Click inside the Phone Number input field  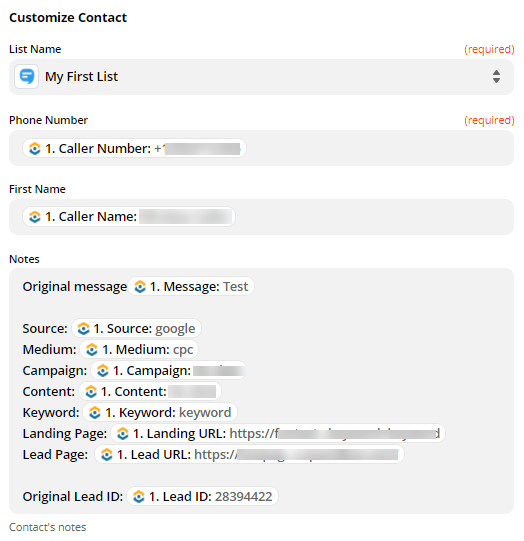click(x=379, y=148)
